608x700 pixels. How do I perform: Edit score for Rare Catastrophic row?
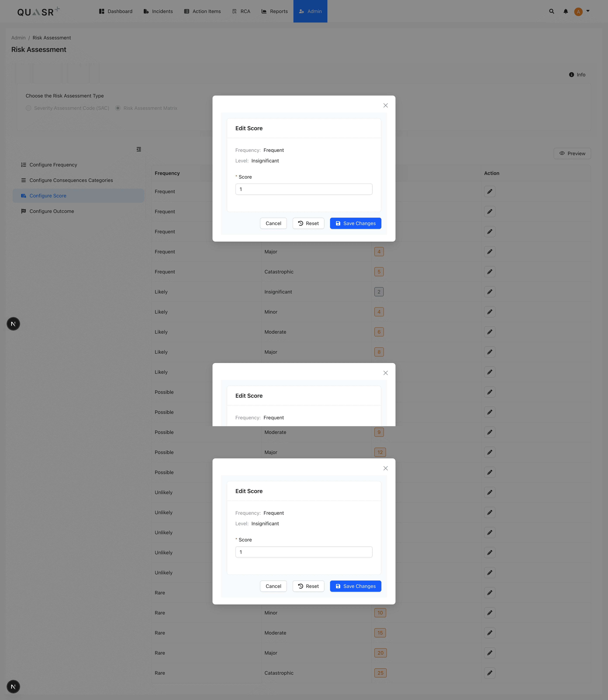coord(489,673)
